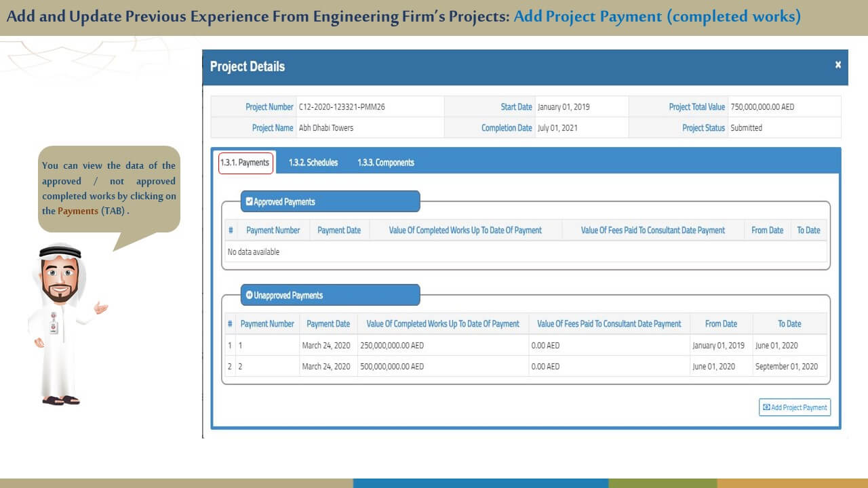The height and width of the screenshot is (488, 868).
Task: Select the 250,000,000.00 AED payment row
Action: click(x=391, y=346)
